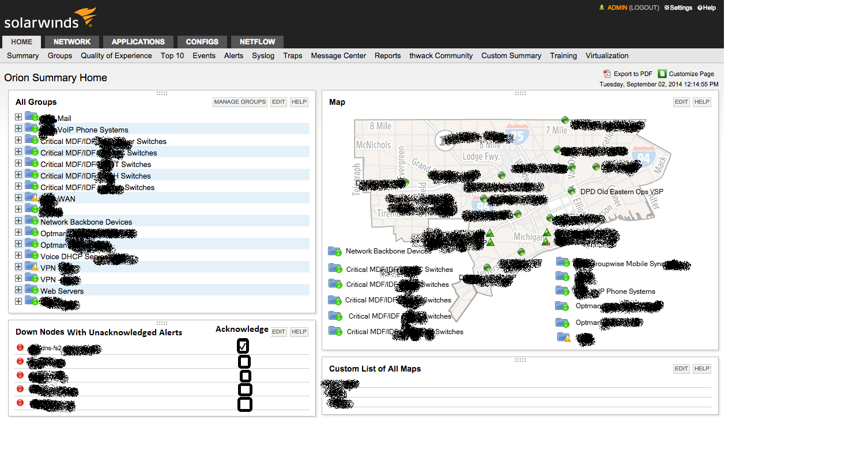Screen dimensions: 868x462
Task: Go to the Syslog view
Action: pyautogui.click(x=263, y=56)
